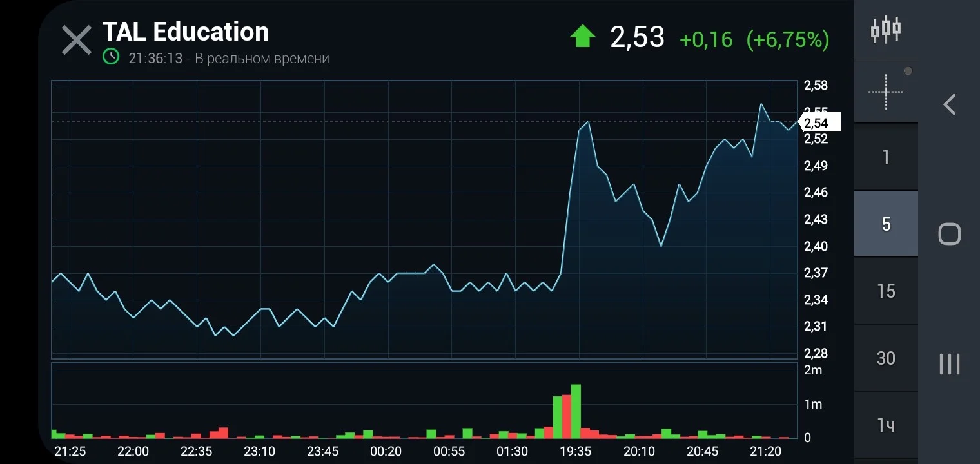Tap the 21:36:13 real-time timestamp text

click(229, 58)
